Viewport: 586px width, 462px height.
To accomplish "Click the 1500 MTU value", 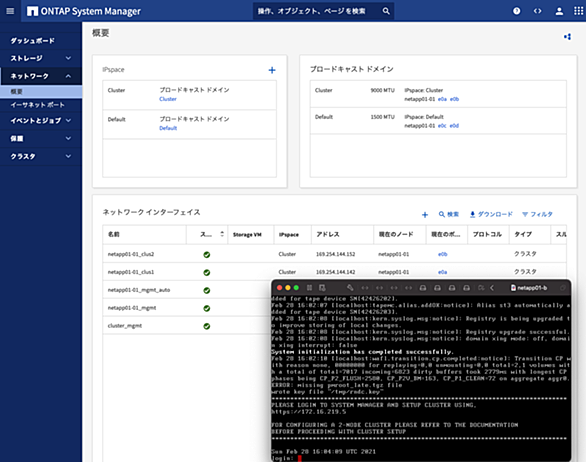I will click(382, 117).
